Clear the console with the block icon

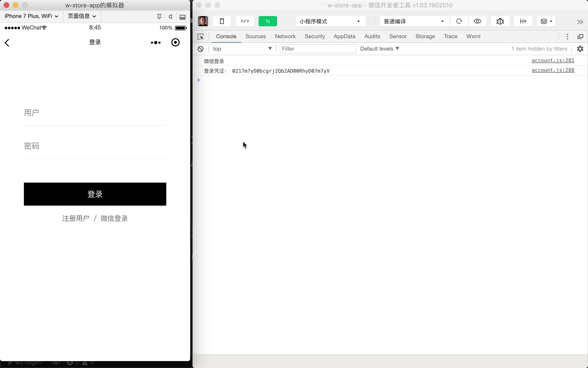click(x=201, y=49)
